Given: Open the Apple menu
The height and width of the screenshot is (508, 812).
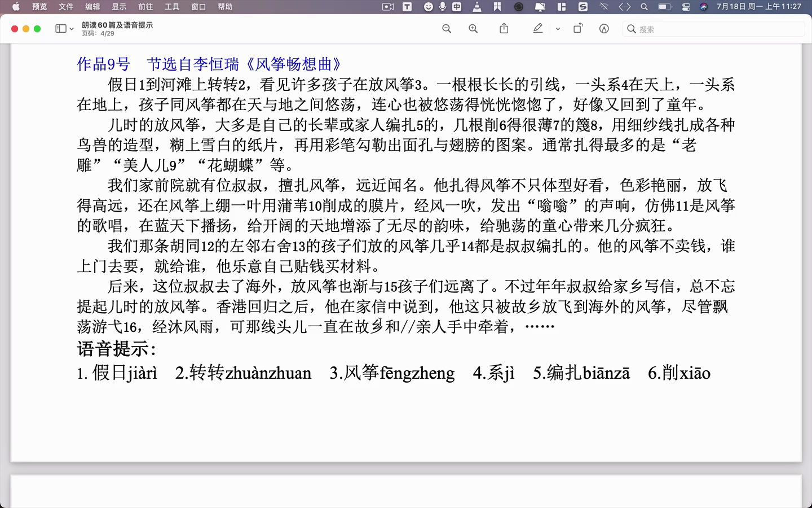Looking at the screenshot, I should tap(15, 7).
